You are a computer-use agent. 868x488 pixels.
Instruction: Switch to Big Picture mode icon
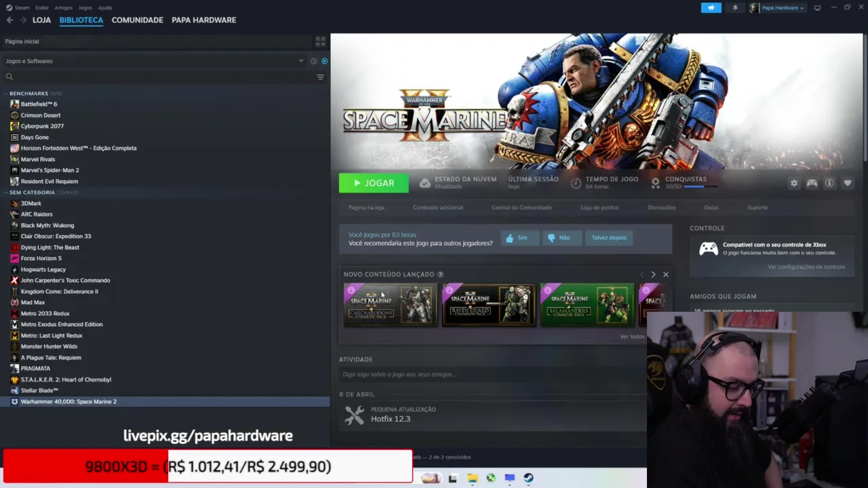[x=817, y=8]
